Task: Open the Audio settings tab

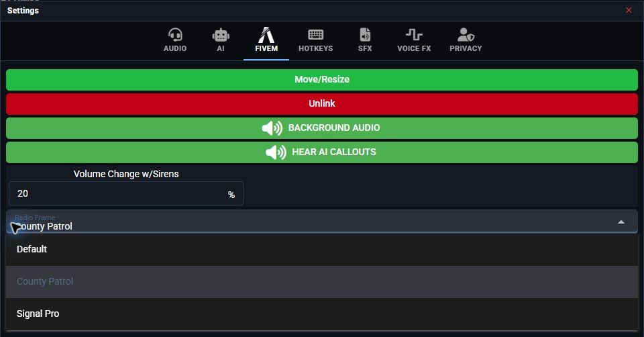Action: click(x=175, y=40)
